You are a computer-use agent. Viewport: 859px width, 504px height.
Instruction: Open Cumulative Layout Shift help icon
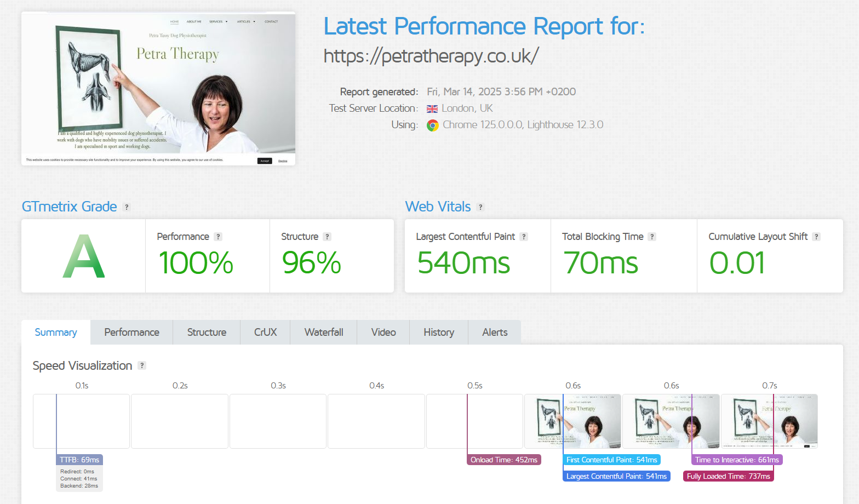(x=816, y=237)
